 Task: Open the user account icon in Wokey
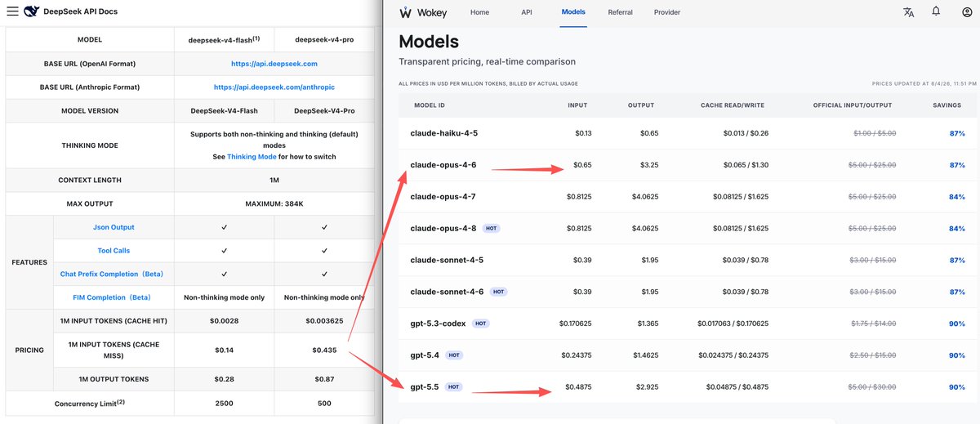(x=967, y=12)
